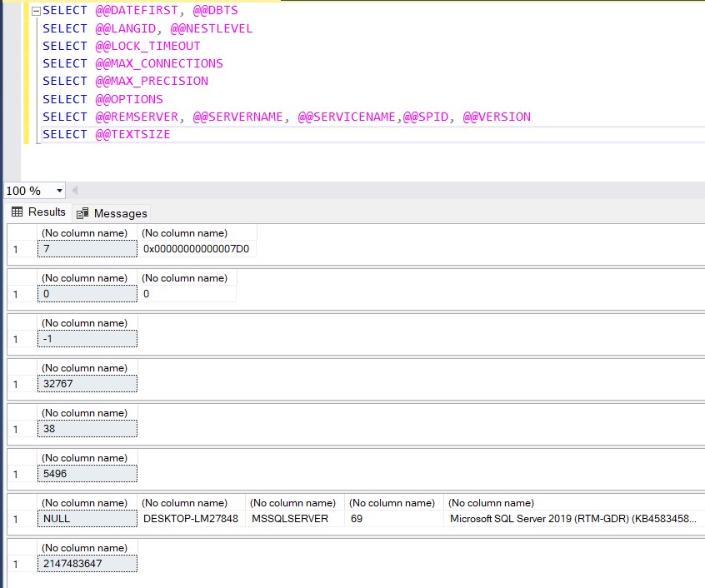Click the Messages tab icon
Viewport: 705px width, 588px height.
pyautogui.click(x=82, y=213)
